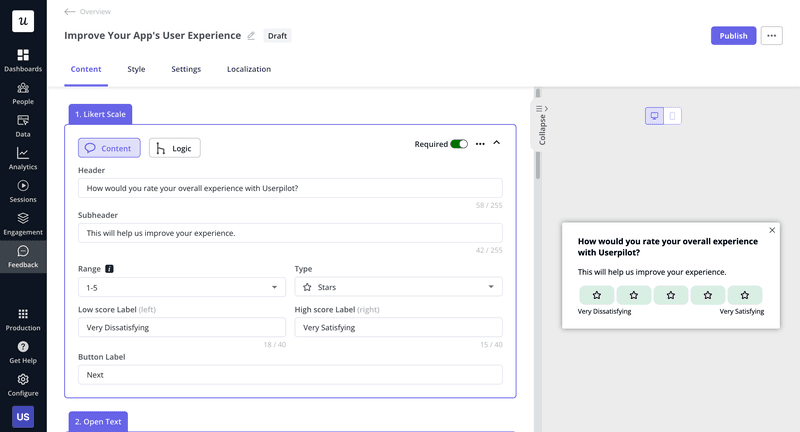Screen dimensions: 800x432
Task: Open the Analytics sidebar icon
Action: pyautogui.click(x=23, y=158)
